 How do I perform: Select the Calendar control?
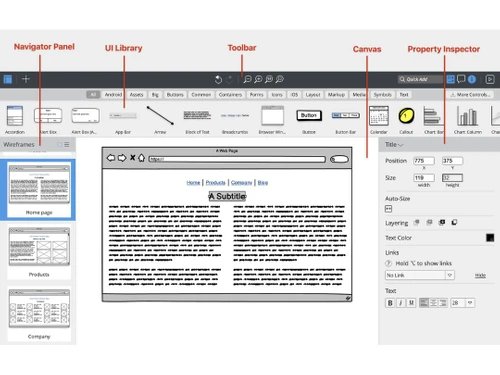pyautogui.click(x=379, y=120)
